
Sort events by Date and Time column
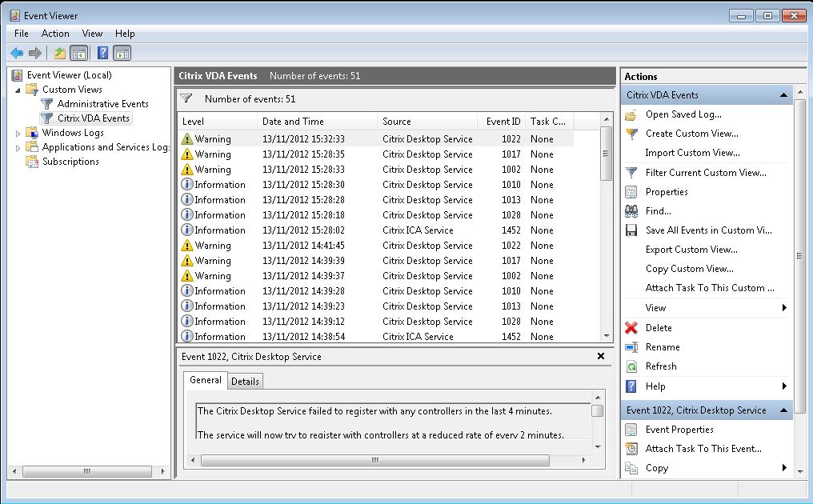293,122
